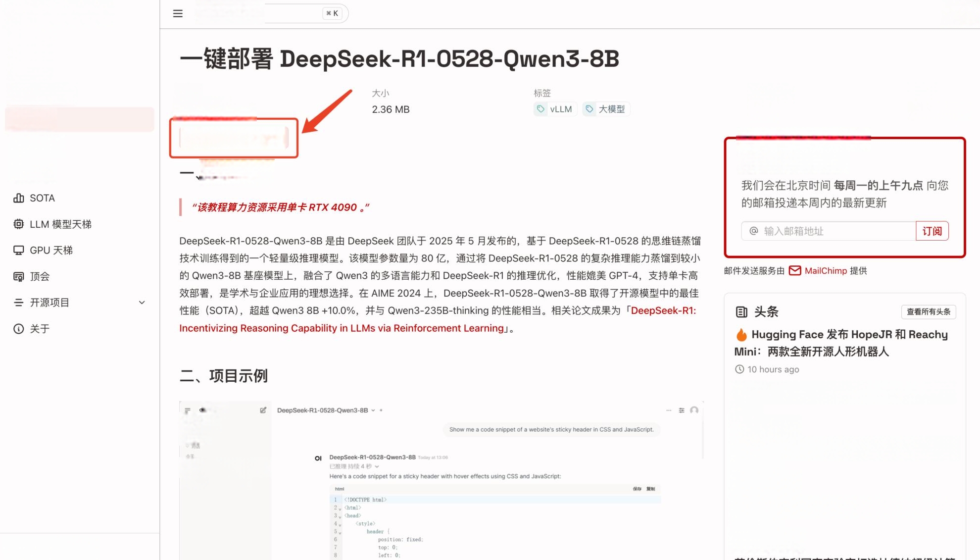Image resolution: width=980 pixels, height=560 pixels.
Task: Click the page title 一键部署 DeepSeek-R1-0528-Qwen3-8B
Action: click(399, 59)
